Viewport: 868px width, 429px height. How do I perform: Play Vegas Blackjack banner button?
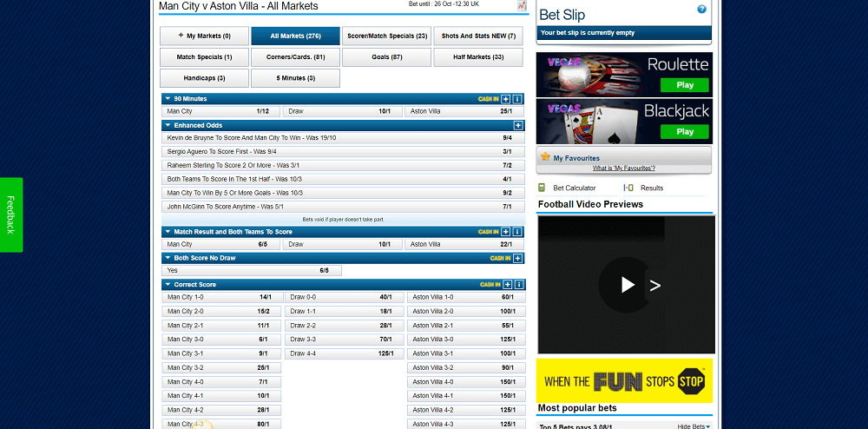684,132
